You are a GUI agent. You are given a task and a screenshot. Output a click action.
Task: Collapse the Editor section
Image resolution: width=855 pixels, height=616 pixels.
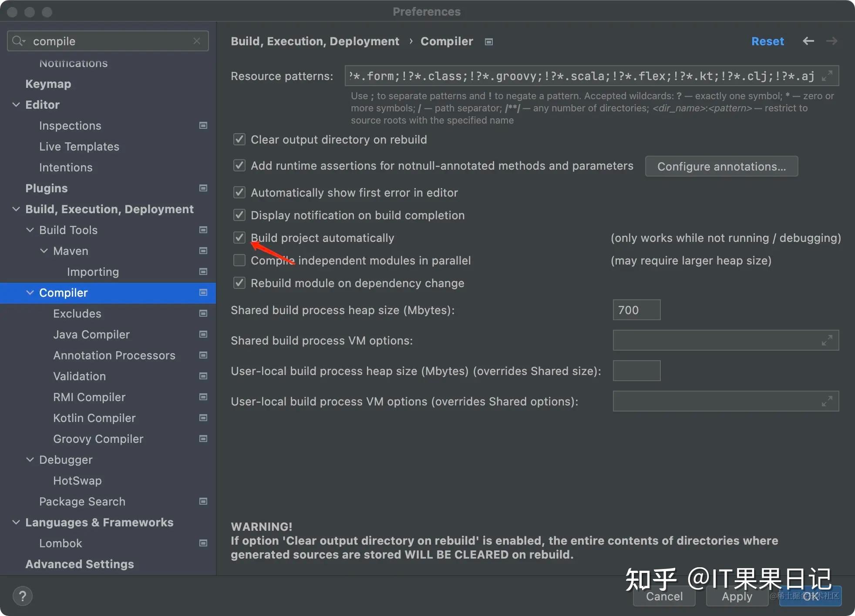(x=16, y=104)
